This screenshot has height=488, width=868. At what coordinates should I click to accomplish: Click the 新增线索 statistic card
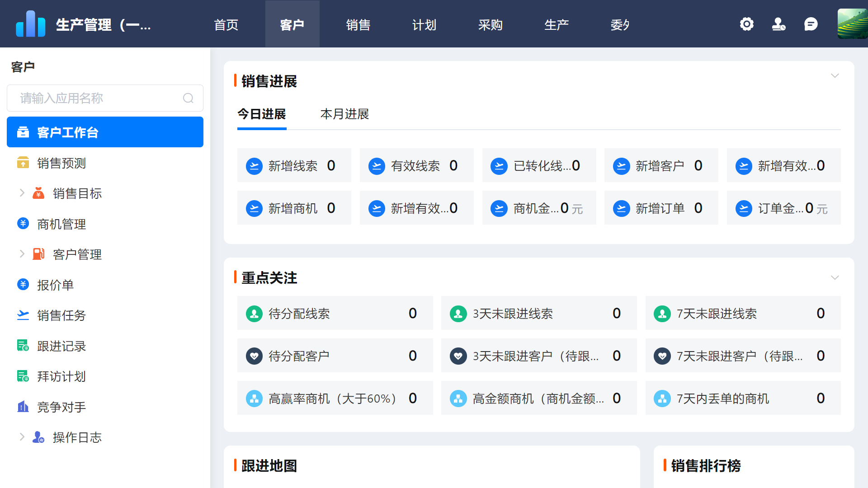294,165
